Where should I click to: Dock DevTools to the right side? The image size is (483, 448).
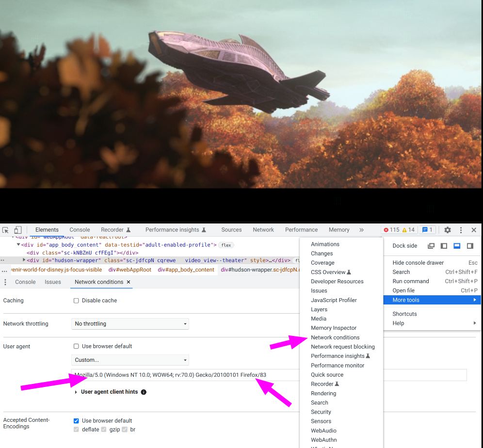pos(470,246)
